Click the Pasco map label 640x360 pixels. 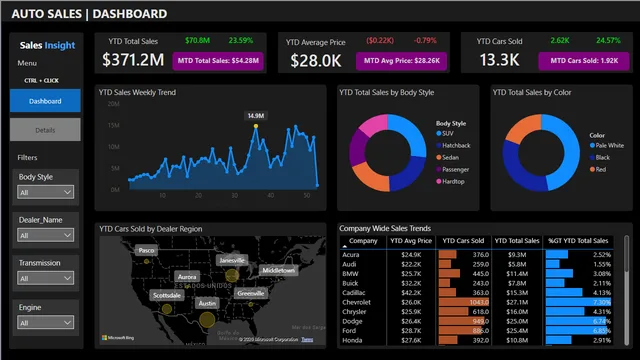click(x=146, y=250)
